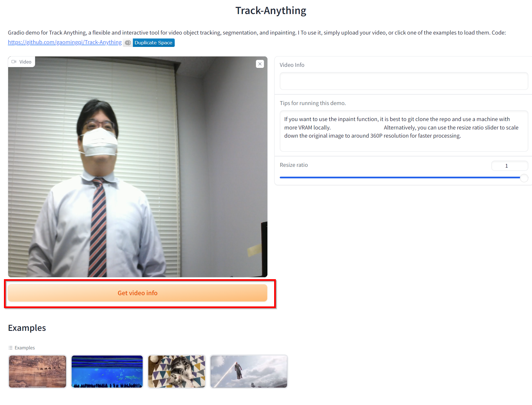Click the Examples list icon
The width and height of the screenshot is (532, 405).
[x=10, y=348]
